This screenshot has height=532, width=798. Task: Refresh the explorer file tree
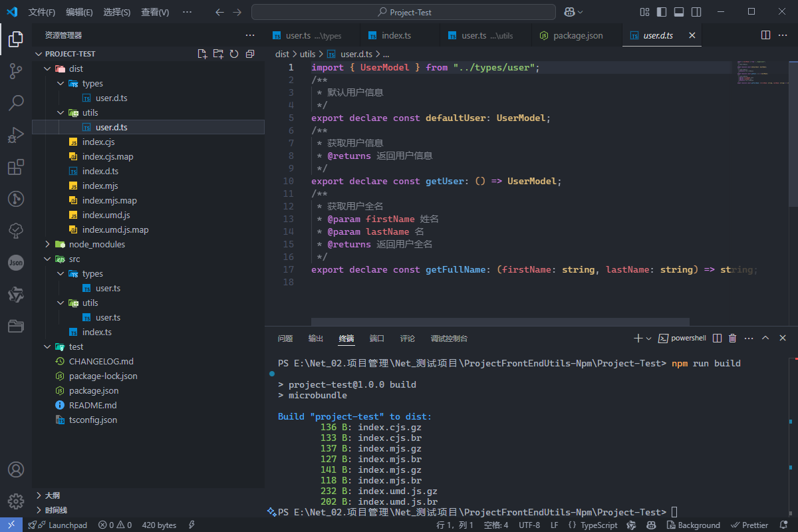234,54
